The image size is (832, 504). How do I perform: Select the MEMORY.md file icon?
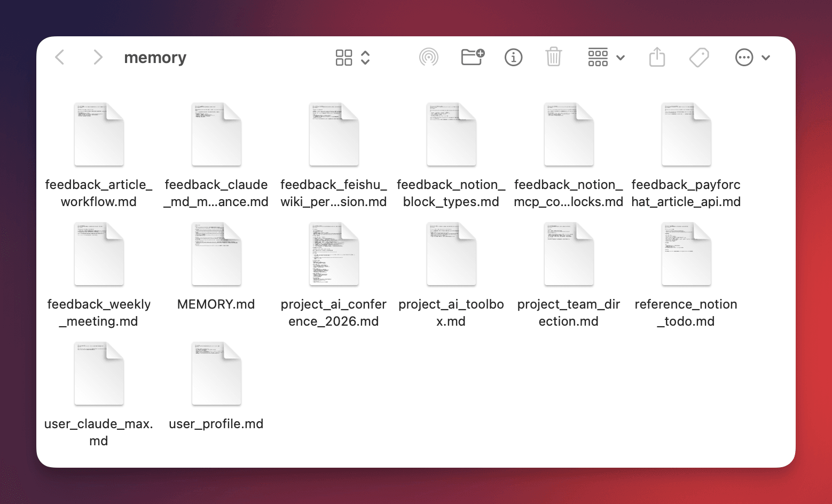pyautogui.click(x=216, y=254)
